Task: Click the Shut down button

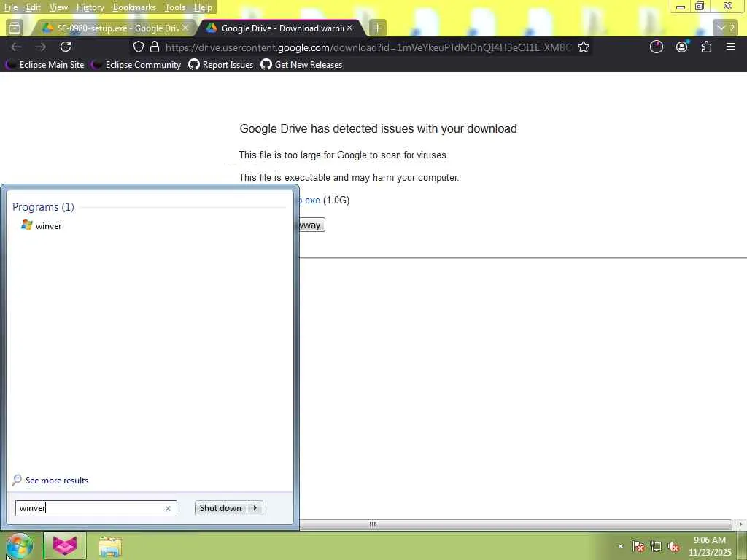Action: pos(220,508)
